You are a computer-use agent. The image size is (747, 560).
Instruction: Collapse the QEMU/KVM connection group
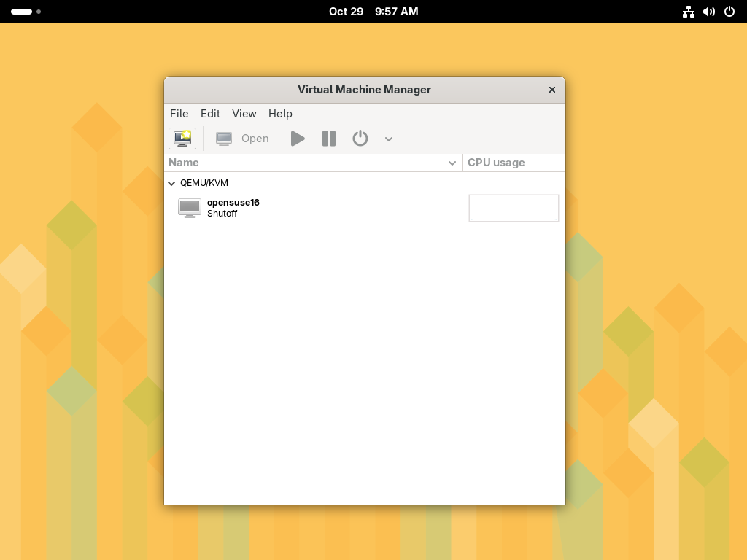coord(171,183)
